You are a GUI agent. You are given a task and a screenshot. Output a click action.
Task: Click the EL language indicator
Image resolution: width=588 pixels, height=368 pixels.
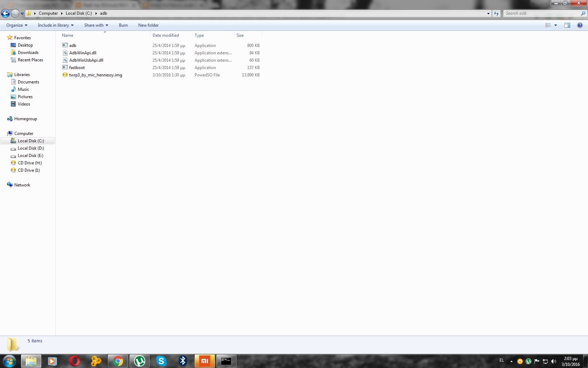(x=502, y=360)
